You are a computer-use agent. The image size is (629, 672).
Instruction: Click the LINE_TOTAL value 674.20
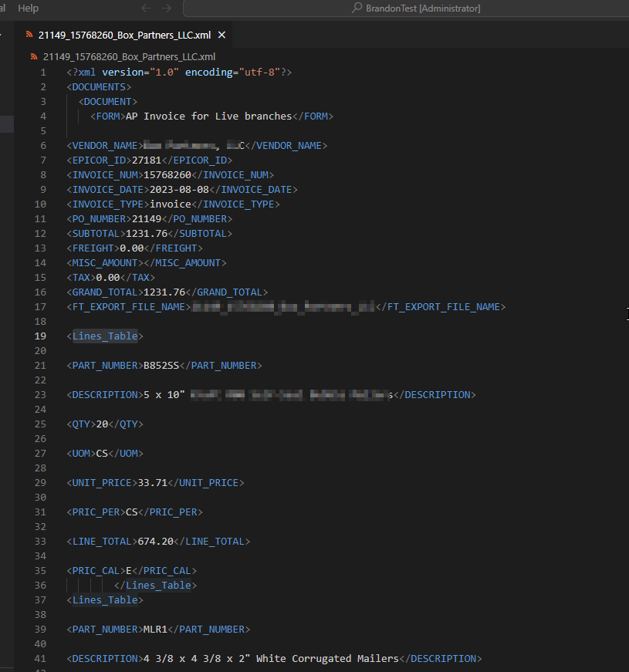point(156,541)
